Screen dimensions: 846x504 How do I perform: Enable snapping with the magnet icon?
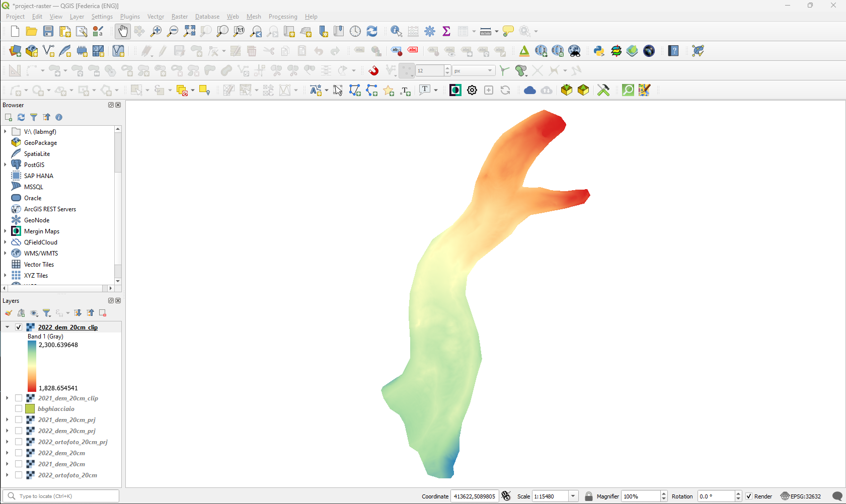pyautogui.click(x=373, y=70)
